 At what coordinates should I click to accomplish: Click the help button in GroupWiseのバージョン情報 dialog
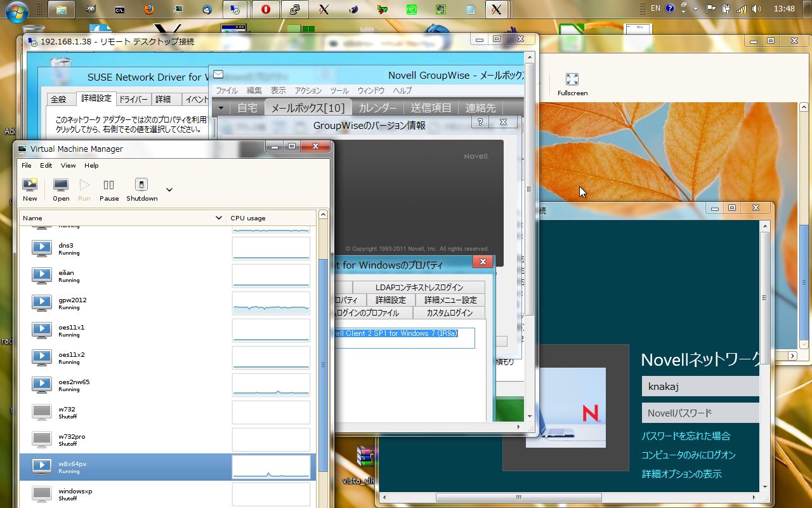pos(480,122)
